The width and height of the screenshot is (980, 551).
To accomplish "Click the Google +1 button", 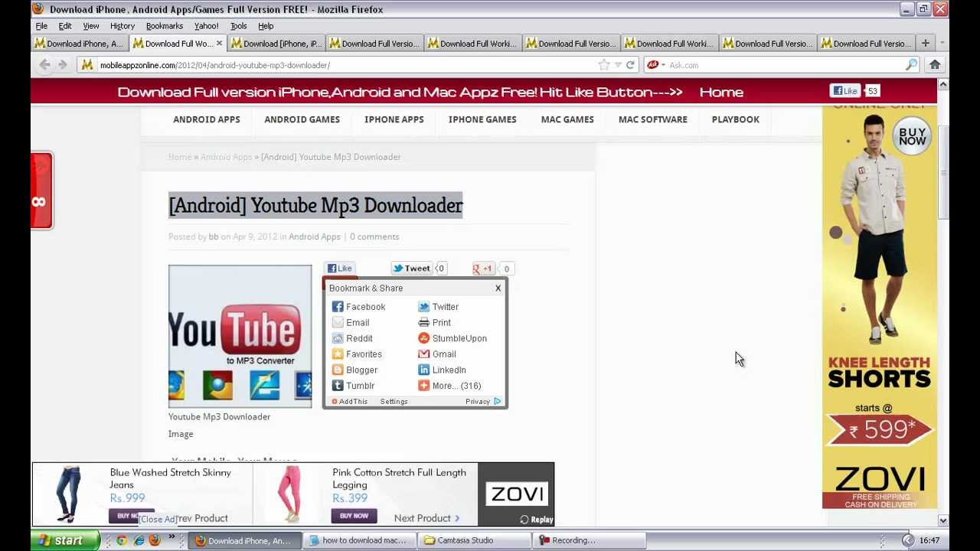I will 483,269.
